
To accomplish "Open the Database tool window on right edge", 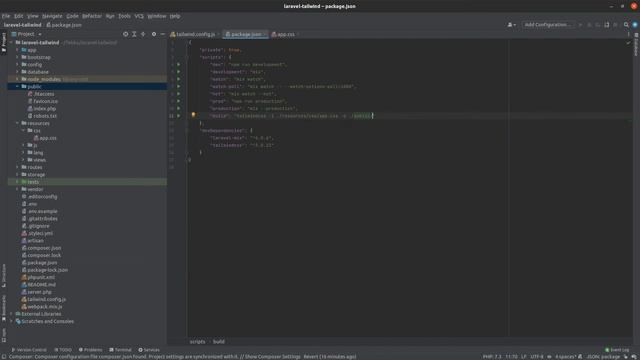I will pos(636,45).
